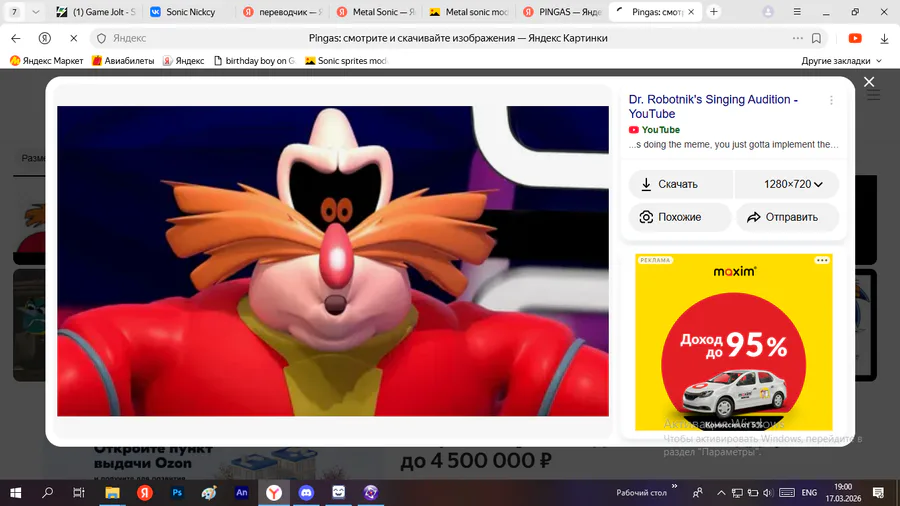Click the Отправить share button
Viewport: 900px width, 506px height.
(x=788, y=217)
